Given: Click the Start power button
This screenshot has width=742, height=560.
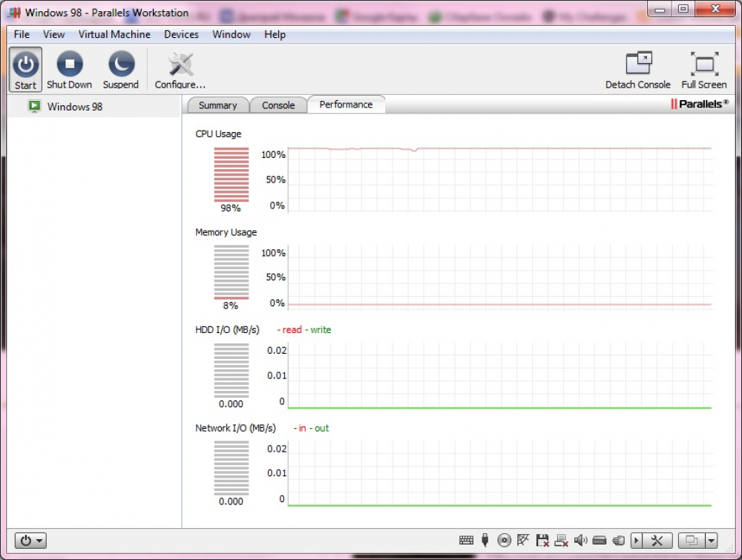Looking at the screenshot, I should point(25,69).
